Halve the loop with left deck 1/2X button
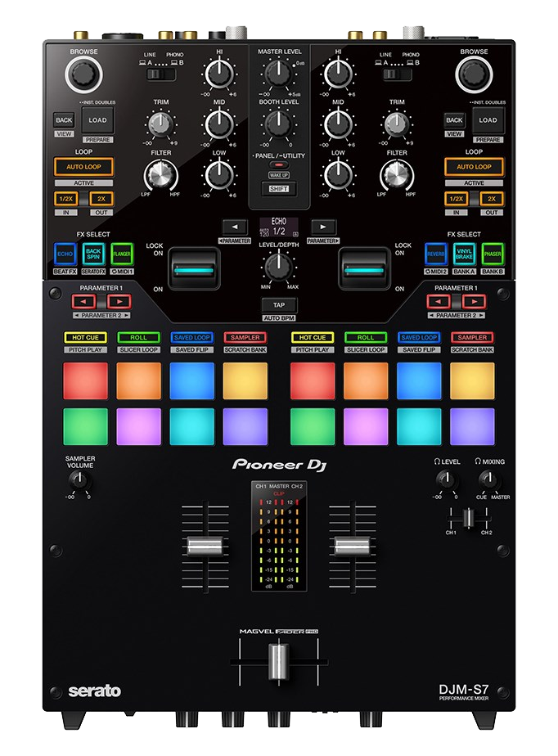Image resolution: width=558 pixels, height=756 pixels. click(x=65, y=199)
